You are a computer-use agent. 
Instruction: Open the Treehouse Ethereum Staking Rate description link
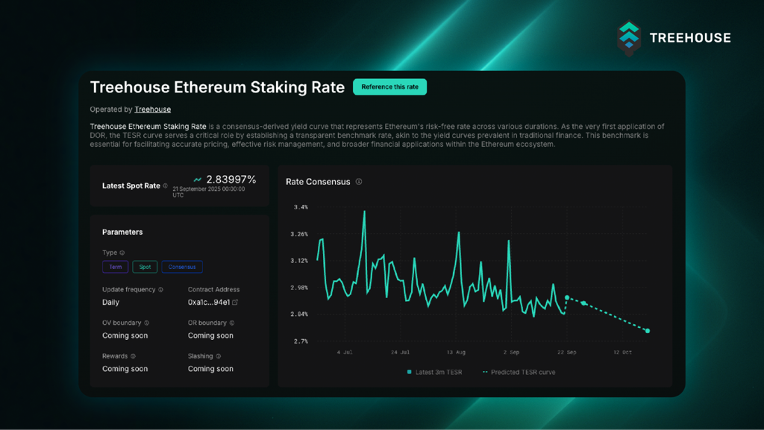[x=148, y=127]
